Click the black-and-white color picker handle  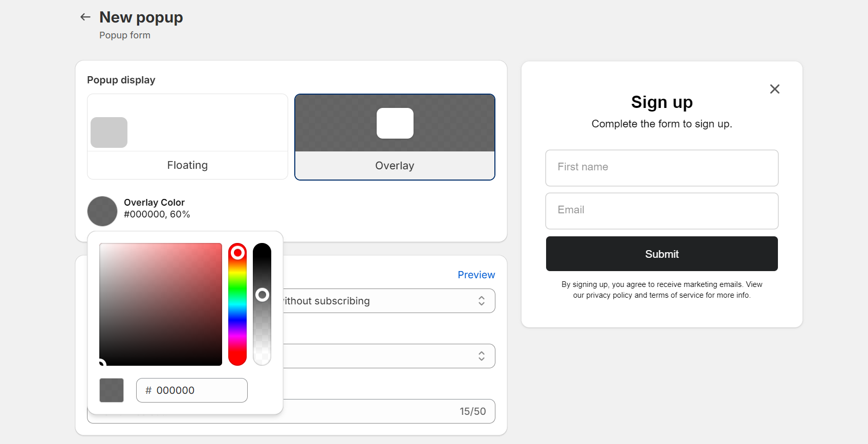tap(101, 364)
